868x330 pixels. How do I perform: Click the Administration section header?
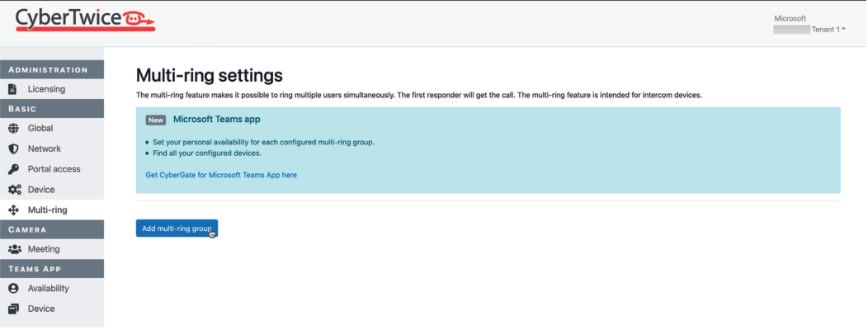point(52,70)
